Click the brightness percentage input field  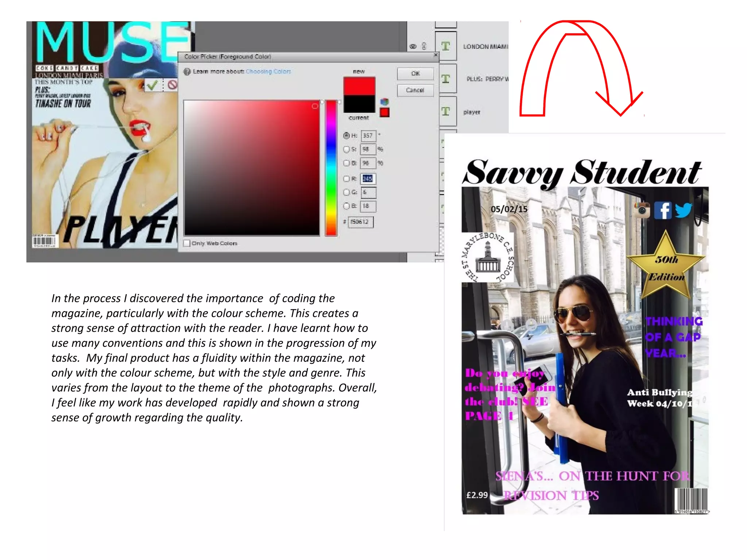click(x=368, y=163)
